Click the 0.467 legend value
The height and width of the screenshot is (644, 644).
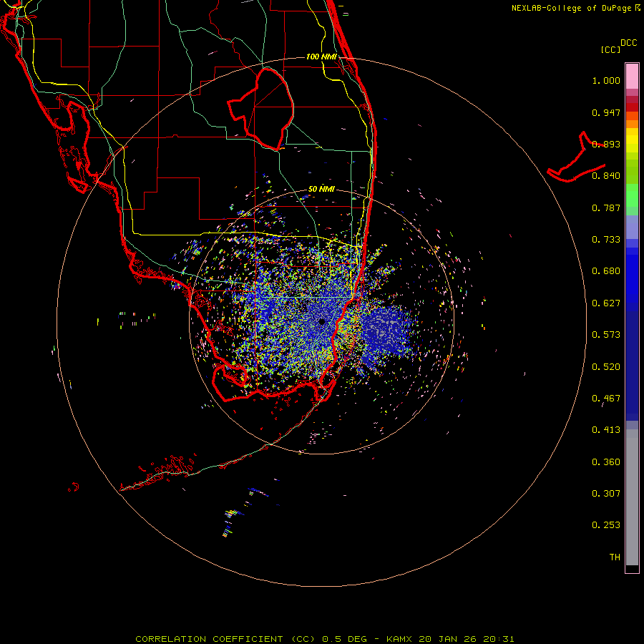click(x=606, y=399)
